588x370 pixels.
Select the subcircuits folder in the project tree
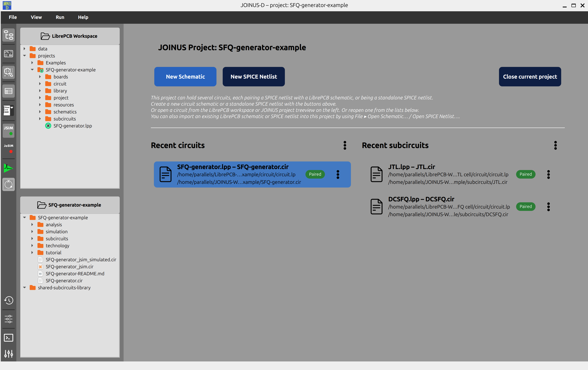[x=57, y=238]
